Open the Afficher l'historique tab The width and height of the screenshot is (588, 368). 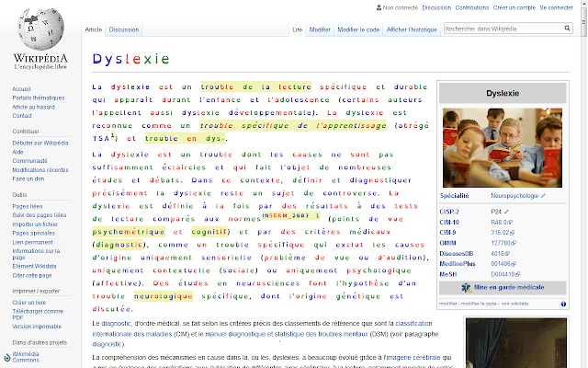(x=412, y=29)
